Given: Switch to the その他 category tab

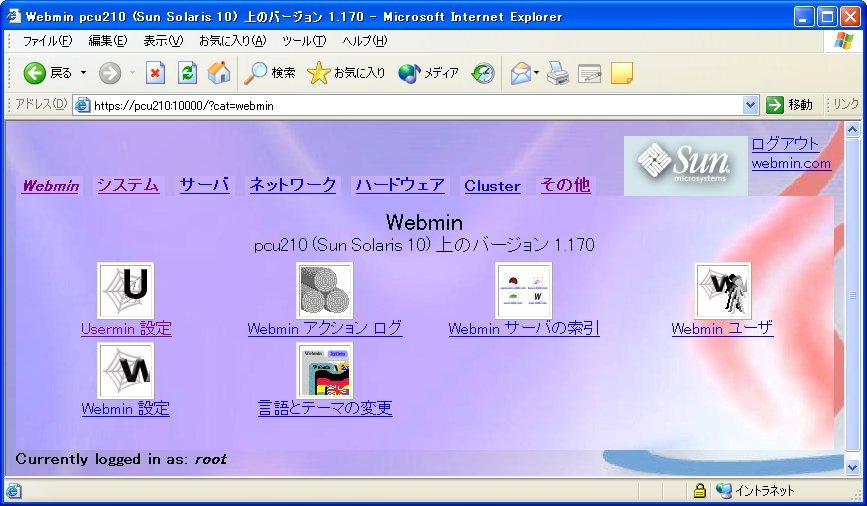Looking at the screenshot, I should pyautogui.click(x=565, y=185).
